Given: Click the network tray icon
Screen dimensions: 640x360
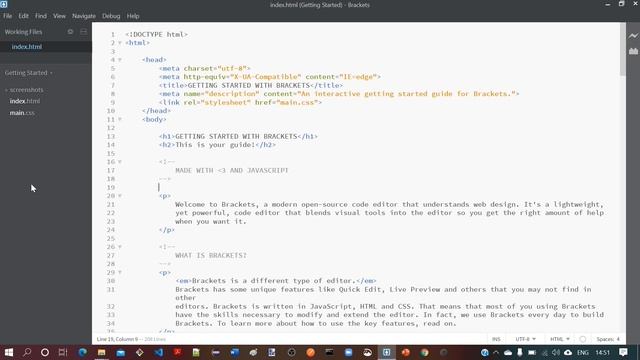Looking at the screenshot, I should [544, 352].
